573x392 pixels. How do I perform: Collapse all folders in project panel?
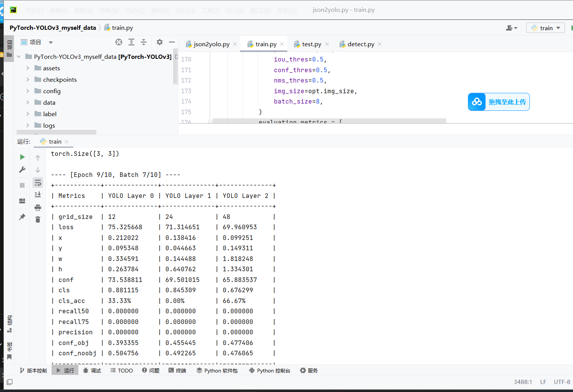(x=144, y=42)
